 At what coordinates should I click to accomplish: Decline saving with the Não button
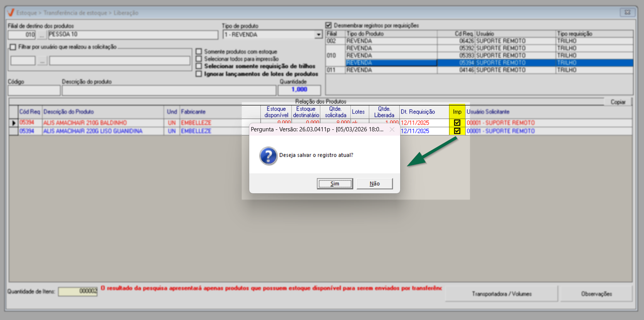375,184
